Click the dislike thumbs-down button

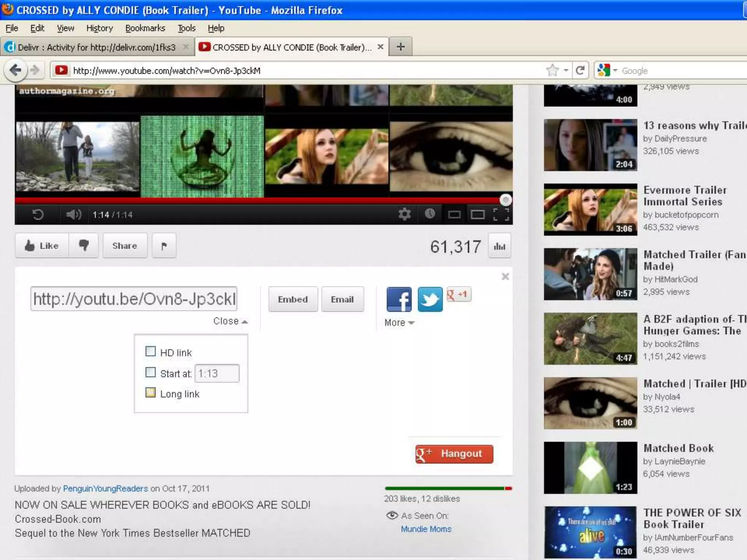coord(84,246)
